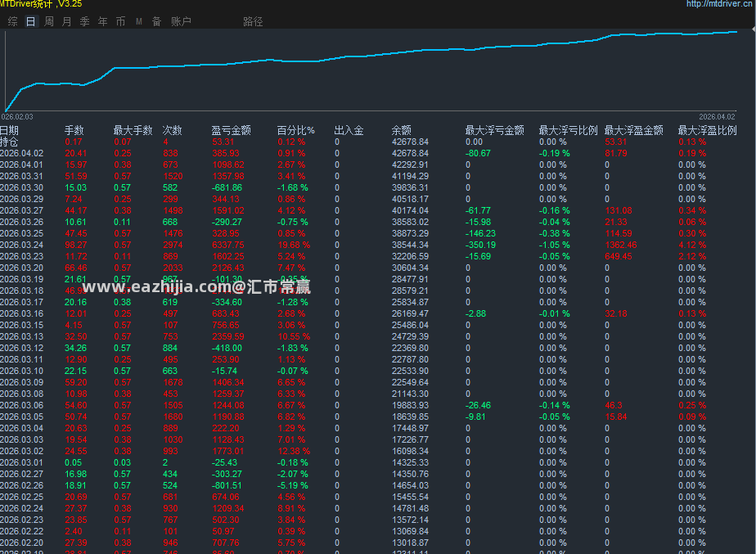
Task: Select the 2026.03.24 date row
Action: [22, 245]
